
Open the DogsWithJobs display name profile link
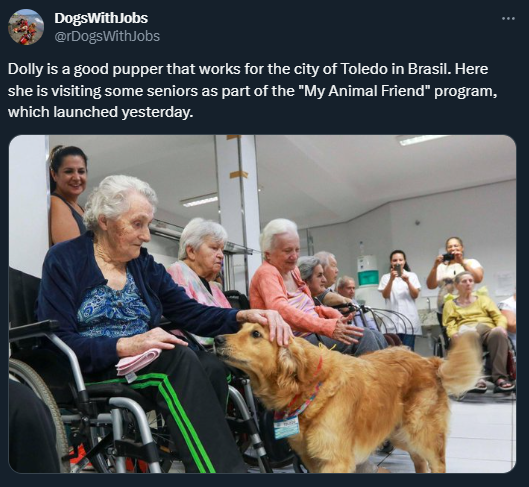101,18
